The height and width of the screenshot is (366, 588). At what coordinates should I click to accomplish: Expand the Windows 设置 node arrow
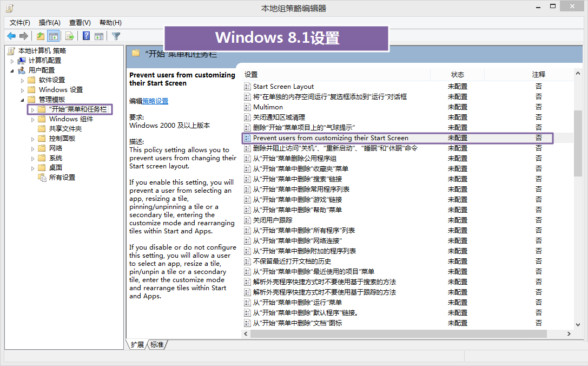22,90
